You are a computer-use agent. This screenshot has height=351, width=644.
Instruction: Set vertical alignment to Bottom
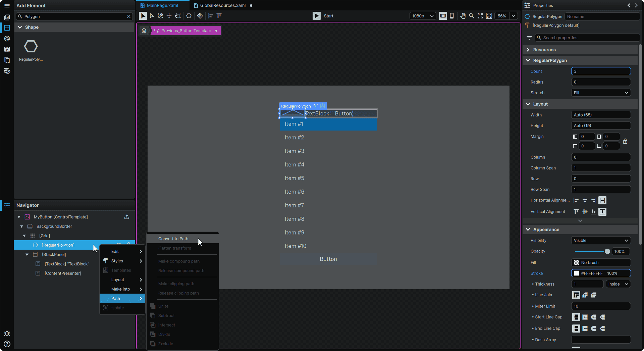click(594, 212)
